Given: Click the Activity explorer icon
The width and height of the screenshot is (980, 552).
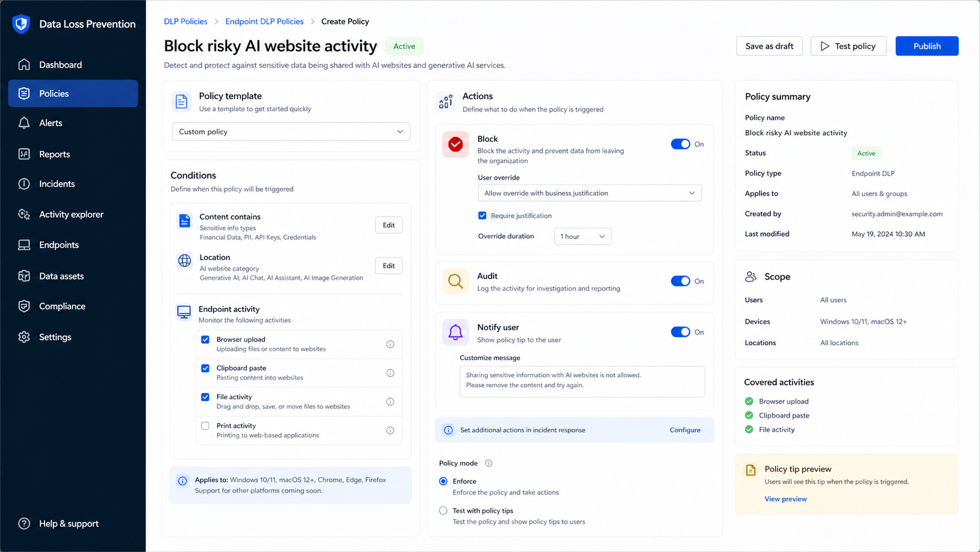Looking at the screenshot, I should tap(24, 214).
